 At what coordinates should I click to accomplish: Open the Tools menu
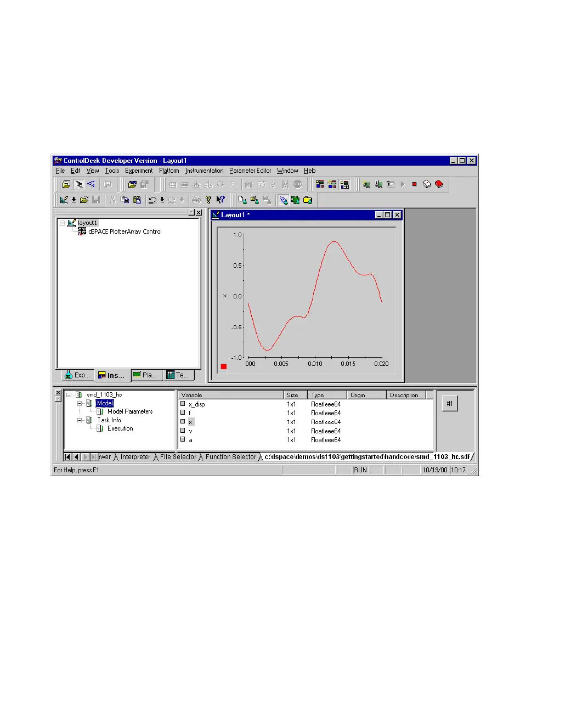coord(112,171)
